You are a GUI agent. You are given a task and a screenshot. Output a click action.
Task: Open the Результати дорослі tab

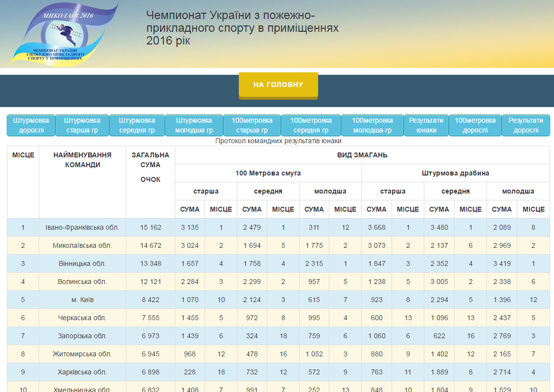pyautogui.click(x=526, y=125)
